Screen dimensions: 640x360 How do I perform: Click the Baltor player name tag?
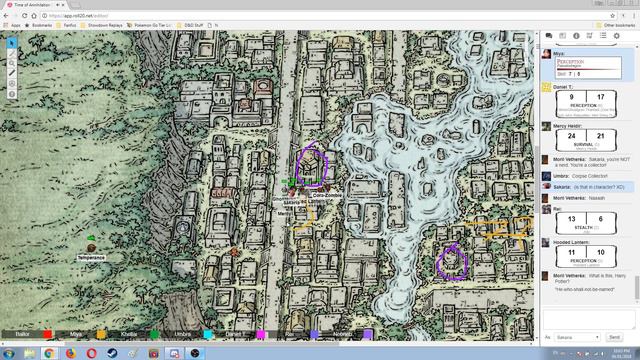point(22,334)
